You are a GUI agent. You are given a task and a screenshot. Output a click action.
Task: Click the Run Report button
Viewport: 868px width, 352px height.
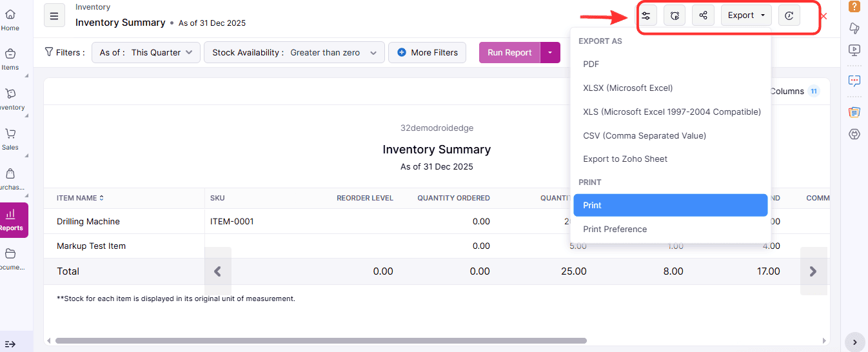point(509,53)
